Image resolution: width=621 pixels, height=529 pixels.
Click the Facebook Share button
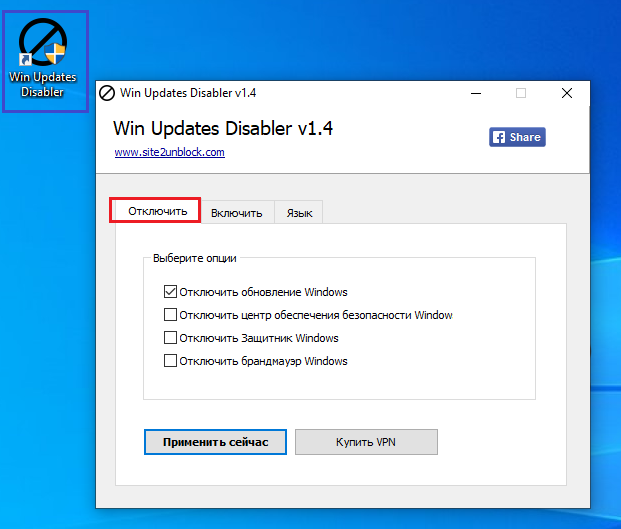tap(517, 137)
